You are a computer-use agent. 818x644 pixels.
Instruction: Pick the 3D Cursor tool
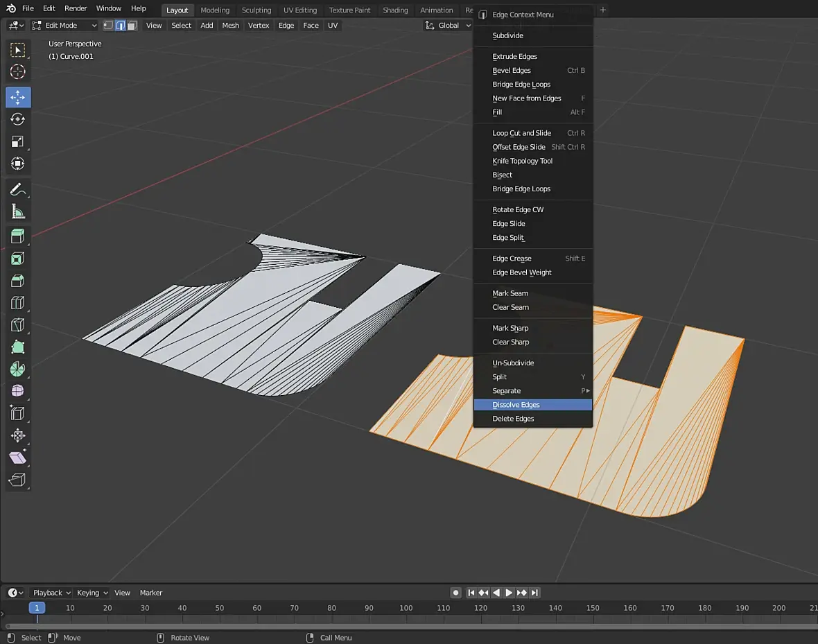[x=18, y=72]
